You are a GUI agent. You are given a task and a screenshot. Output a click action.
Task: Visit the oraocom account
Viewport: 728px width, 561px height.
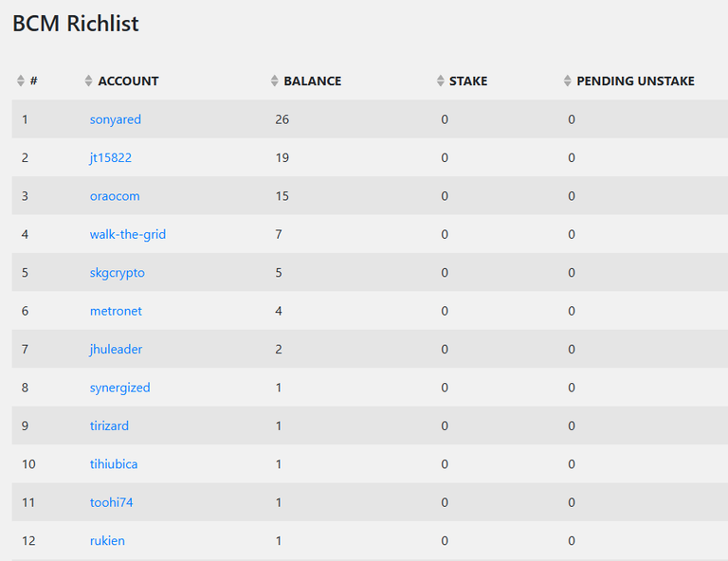[115, 196]
